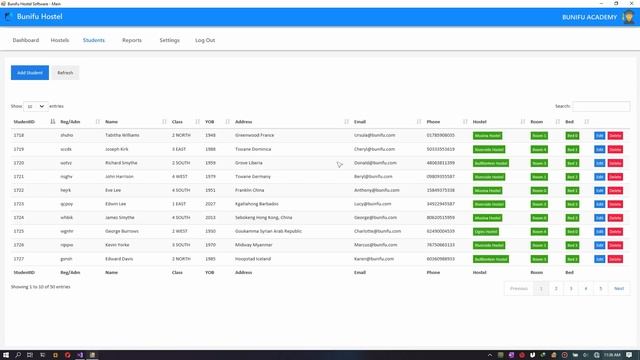Select email Charlotte@bunifu.com
Image resolution: width=640 pixels, height=360 pixels.
pos(378,231)
